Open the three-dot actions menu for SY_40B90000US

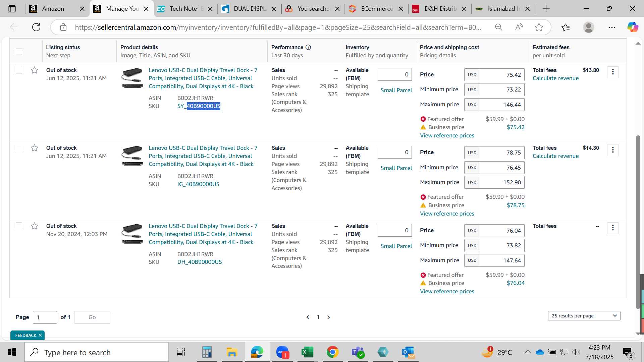pyautogui.click(x=613, y=72)
